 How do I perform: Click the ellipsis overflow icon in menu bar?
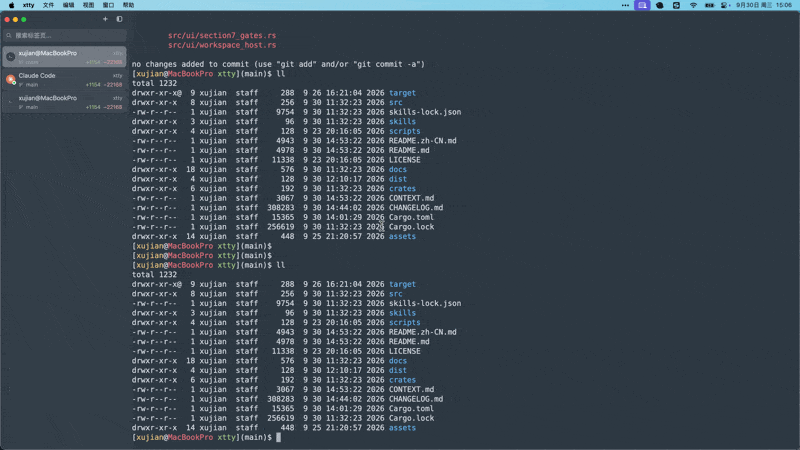625,5
